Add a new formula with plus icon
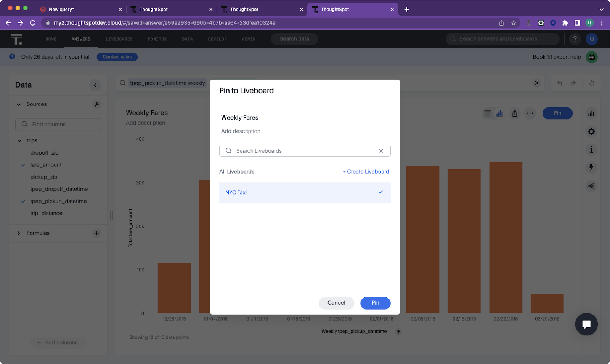Image resolution: width=610 pixels, height=364 pixels. pyautogui.click(x=97, y=233)
